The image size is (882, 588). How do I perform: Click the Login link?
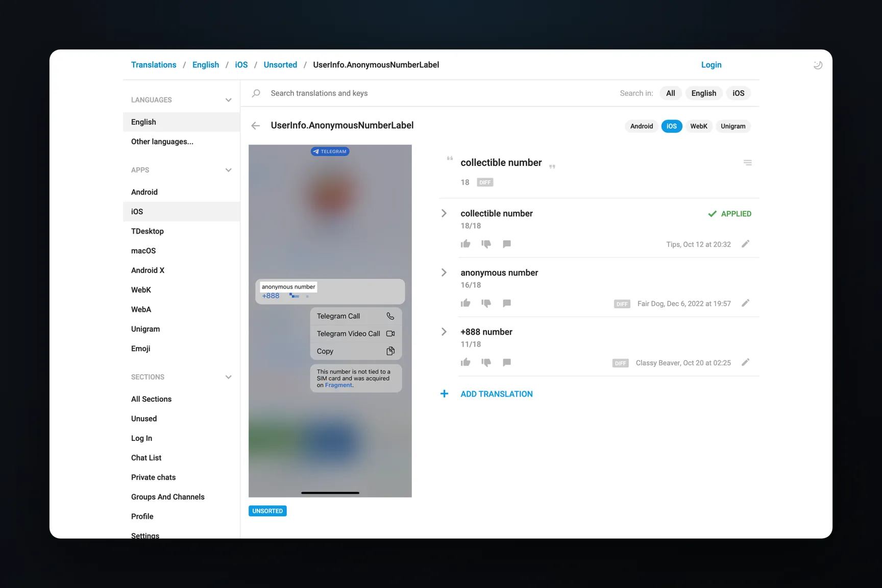711,65
